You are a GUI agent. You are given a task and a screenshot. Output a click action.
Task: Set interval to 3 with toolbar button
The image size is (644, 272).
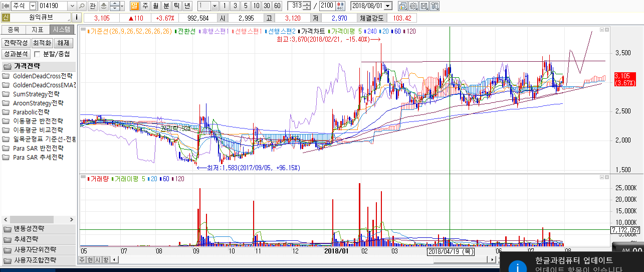234,6
